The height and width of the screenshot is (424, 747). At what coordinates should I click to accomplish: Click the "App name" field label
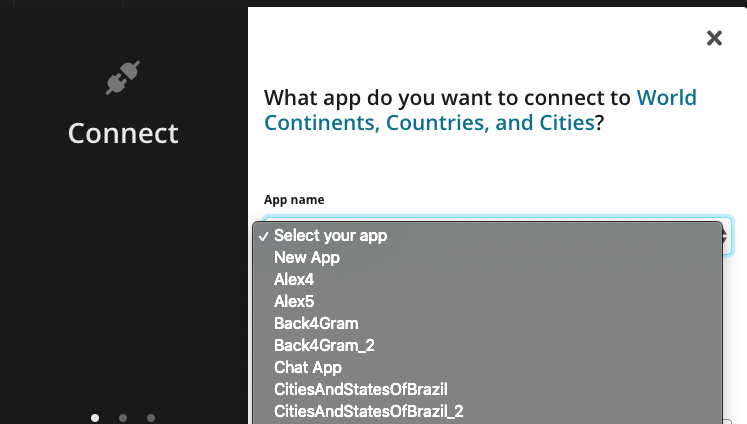(x=294, y=200)
